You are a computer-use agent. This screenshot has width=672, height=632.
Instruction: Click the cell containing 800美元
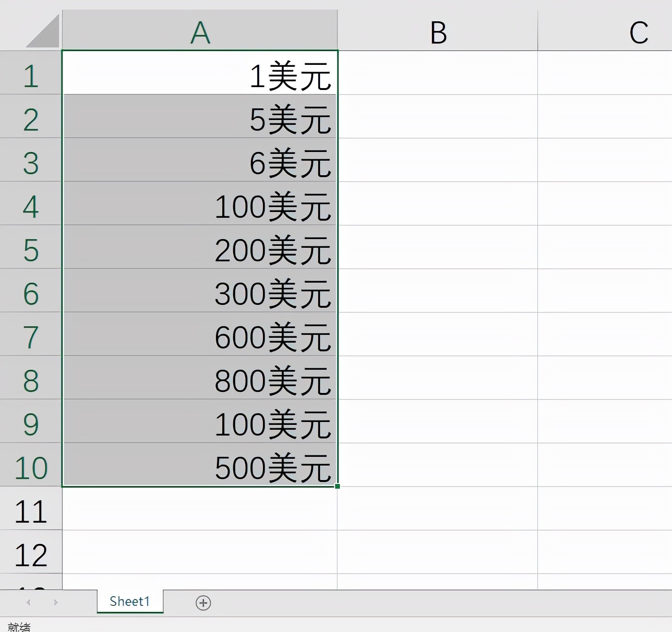pyautogui.click(x=200, y=378)
